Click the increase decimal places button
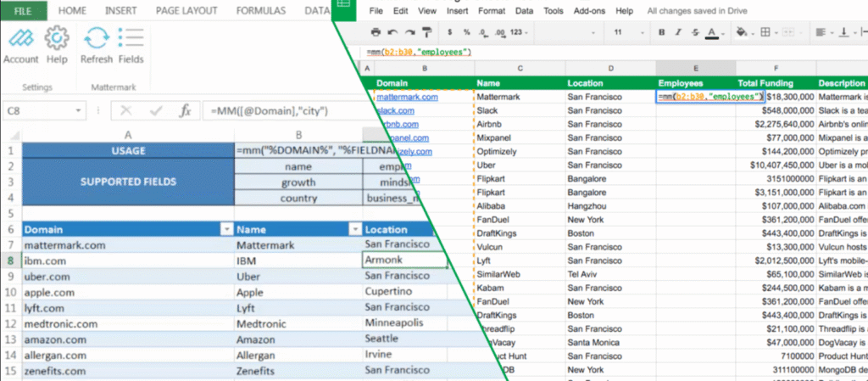The image size is (868, 381). coord(500,33)
